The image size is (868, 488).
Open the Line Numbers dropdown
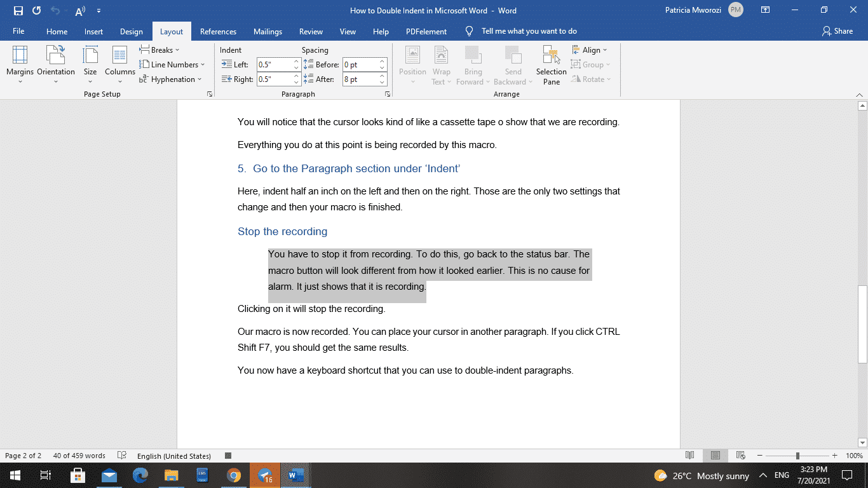pyautogui.click(x=172, y=64)
